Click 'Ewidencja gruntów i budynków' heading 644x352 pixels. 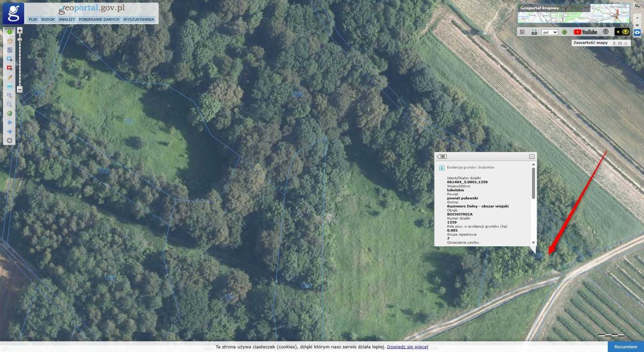pos(470,167)
